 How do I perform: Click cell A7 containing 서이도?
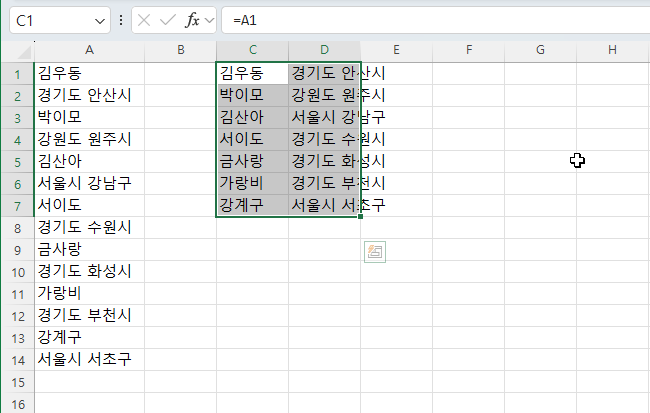tap(90, 206)
